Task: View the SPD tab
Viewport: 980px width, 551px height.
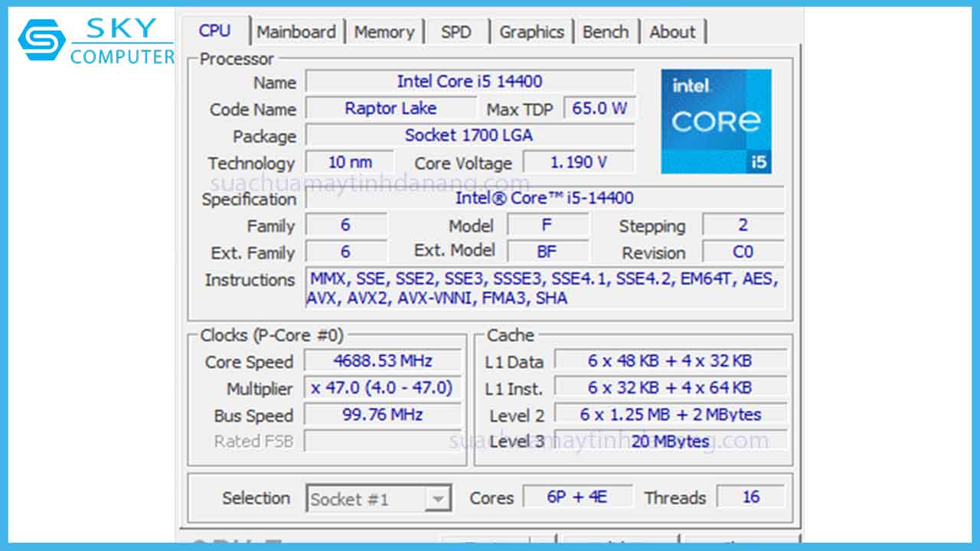Action: (x=456, y=31)
